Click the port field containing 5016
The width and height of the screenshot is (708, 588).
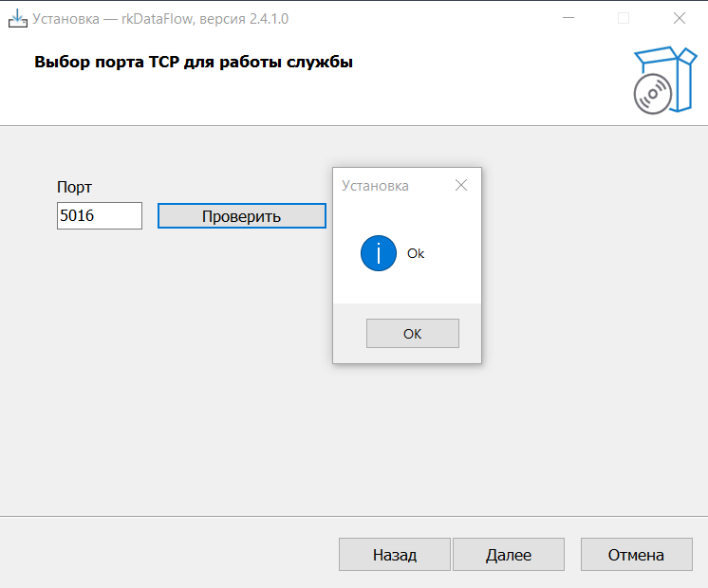pos(99,216)
